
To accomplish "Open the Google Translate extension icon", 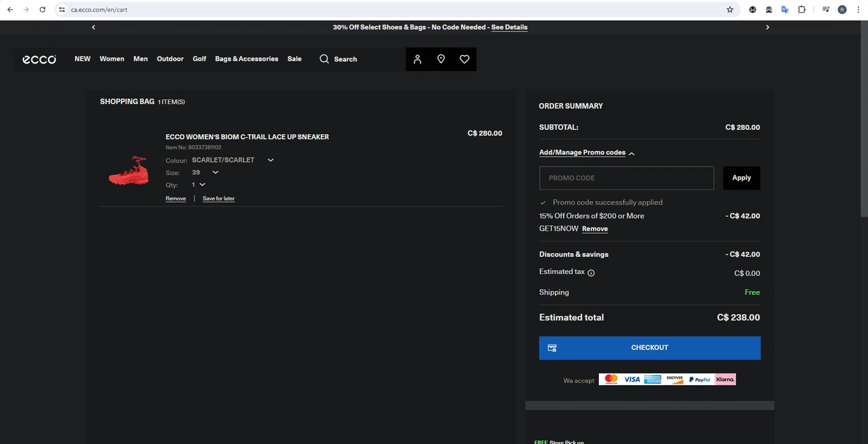I will coord(785,10).
